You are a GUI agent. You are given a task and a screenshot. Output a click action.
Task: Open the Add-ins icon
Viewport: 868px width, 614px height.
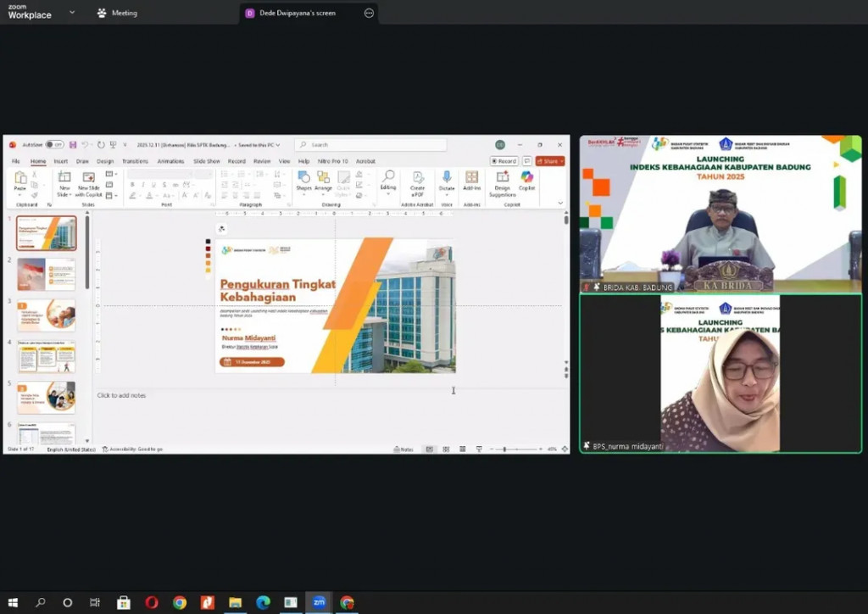472,180
